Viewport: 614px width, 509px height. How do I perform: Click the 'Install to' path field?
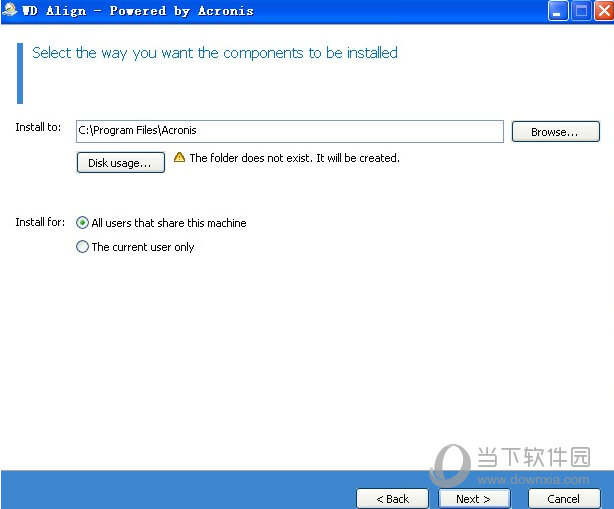(290, 131)
